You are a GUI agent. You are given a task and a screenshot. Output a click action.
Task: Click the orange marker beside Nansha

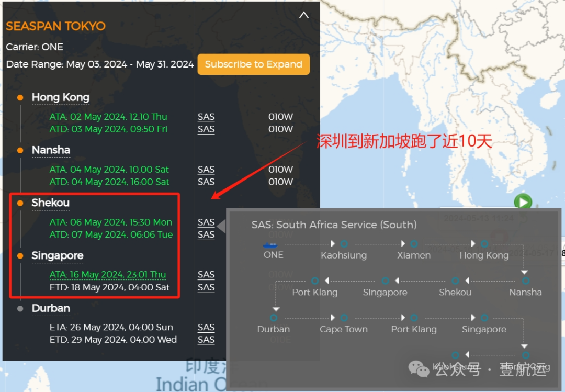[20, 150]
